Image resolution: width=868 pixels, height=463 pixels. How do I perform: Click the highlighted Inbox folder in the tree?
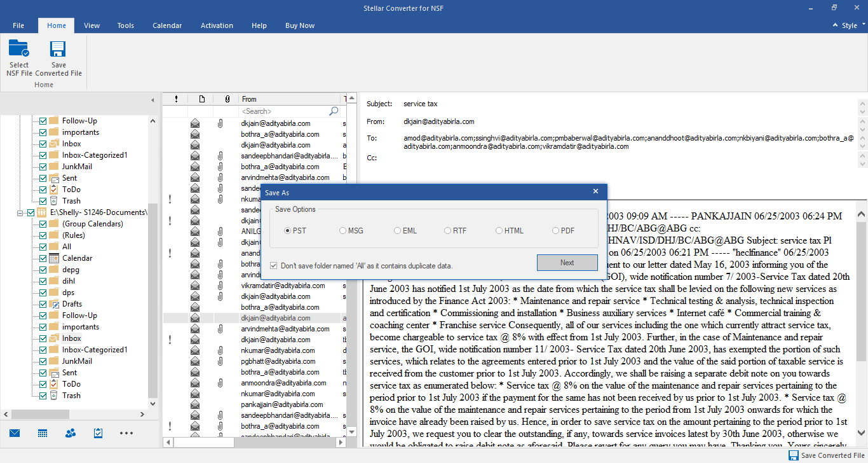(x=72, y=338)
